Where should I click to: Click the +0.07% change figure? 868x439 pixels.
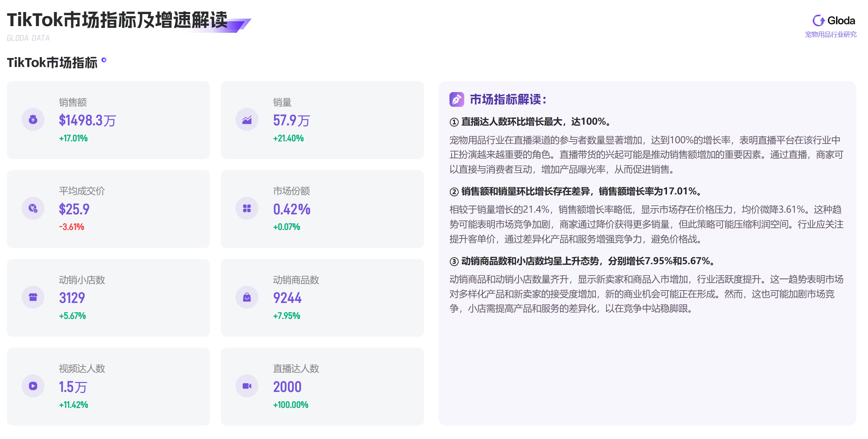[287, 227]
